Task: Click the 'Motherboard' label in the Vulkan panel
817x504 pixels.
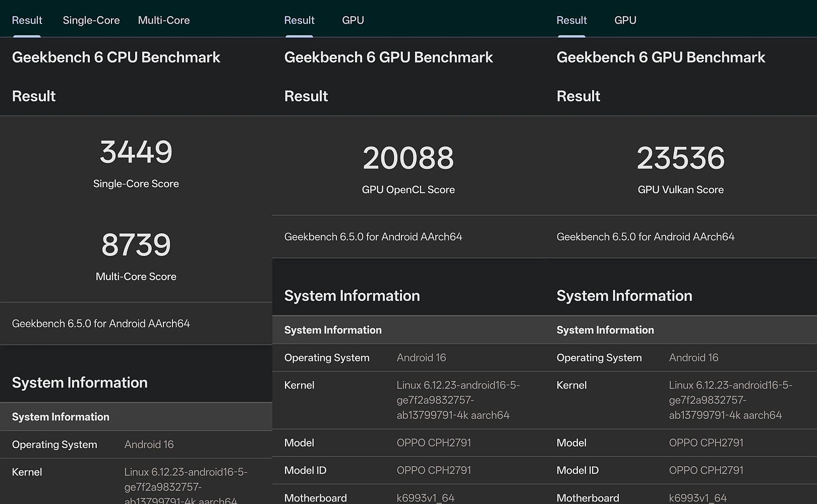Action: [588, 498]
